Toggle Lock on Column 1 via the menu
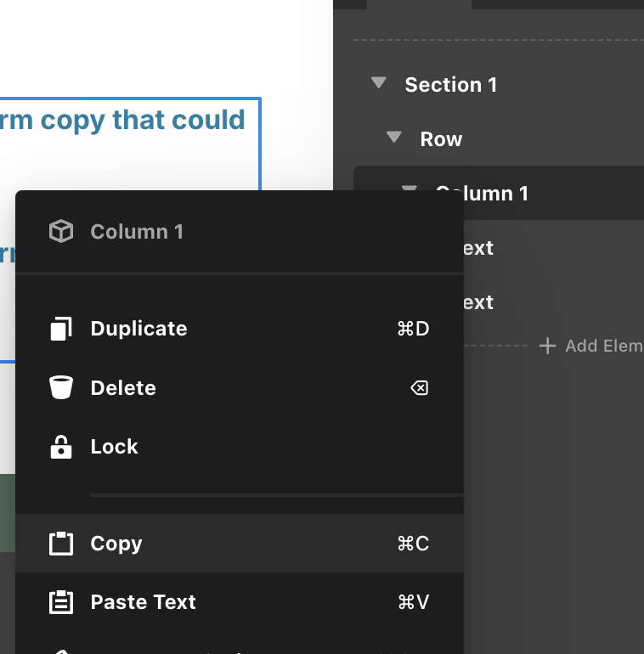 click(x=114, y=447)
